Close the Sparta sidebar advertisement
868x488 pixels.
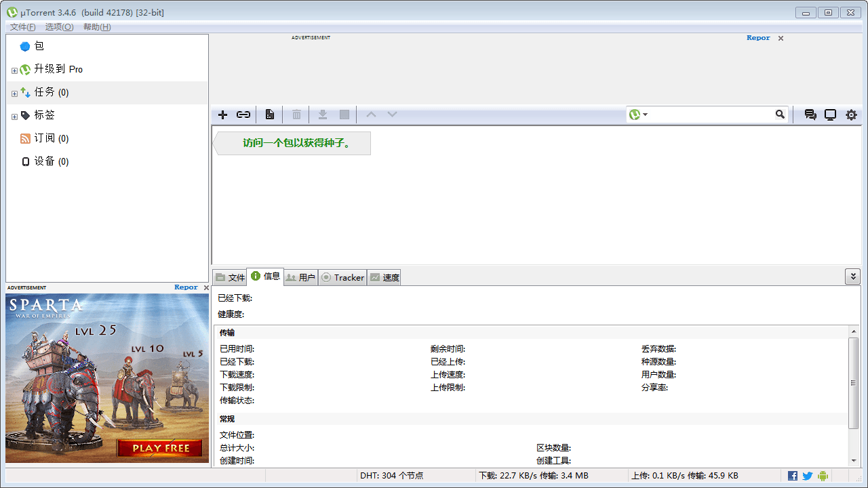[207, 288]
